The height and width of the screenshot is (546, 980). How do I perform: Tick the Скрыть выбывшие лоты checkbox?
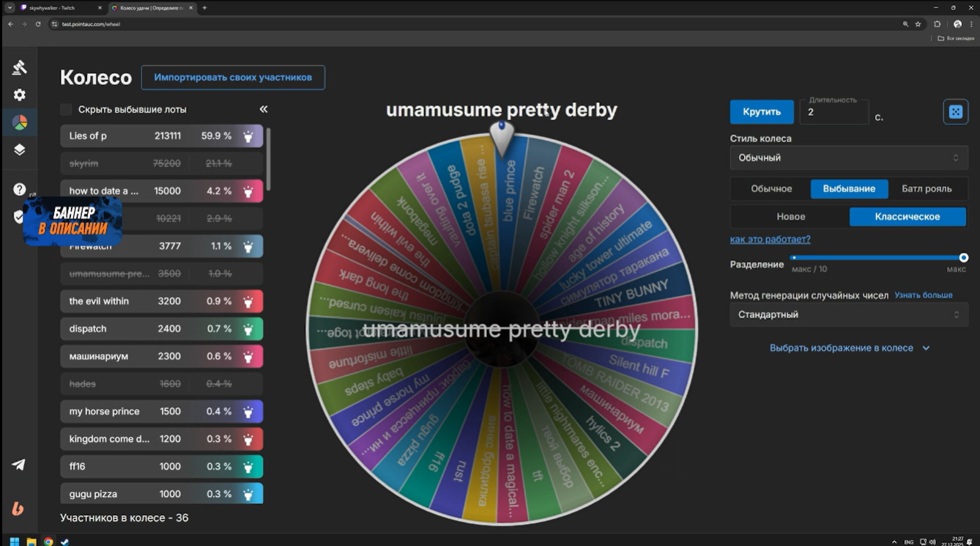(x=66, y=109)
